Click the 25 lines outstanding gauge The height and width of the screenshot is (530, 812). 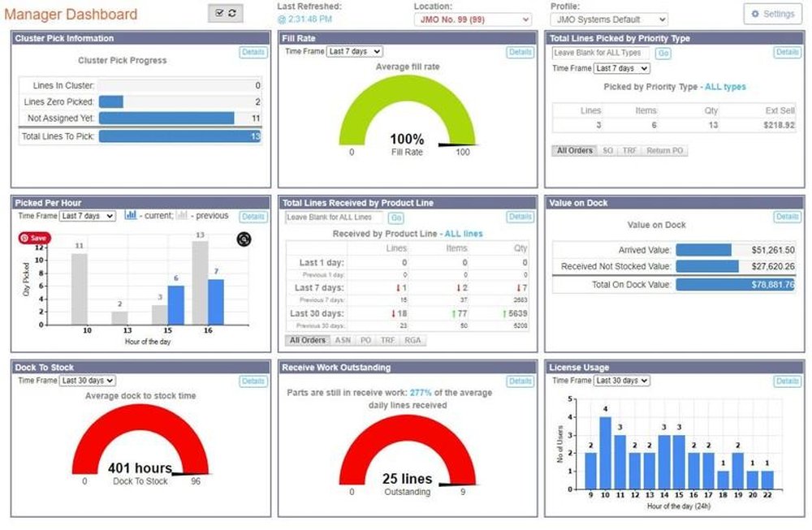click(407, 450)
